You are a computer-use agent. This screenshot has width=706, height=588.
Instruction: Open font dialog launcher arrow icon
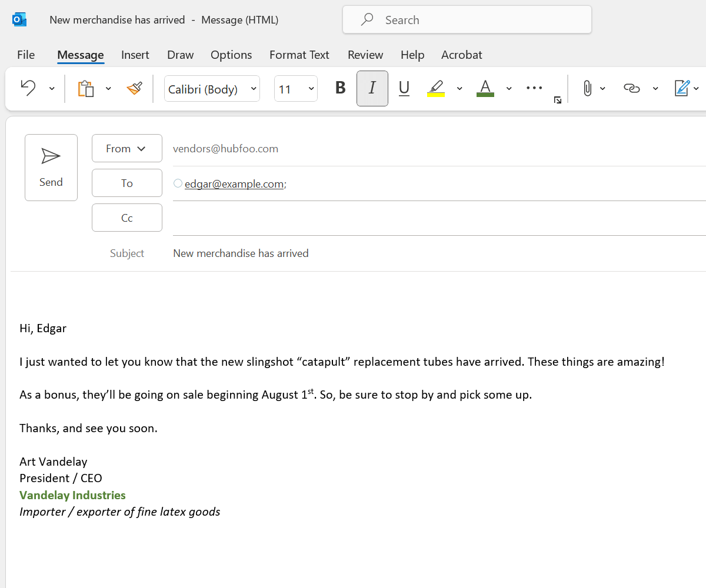tap(557, 101)
